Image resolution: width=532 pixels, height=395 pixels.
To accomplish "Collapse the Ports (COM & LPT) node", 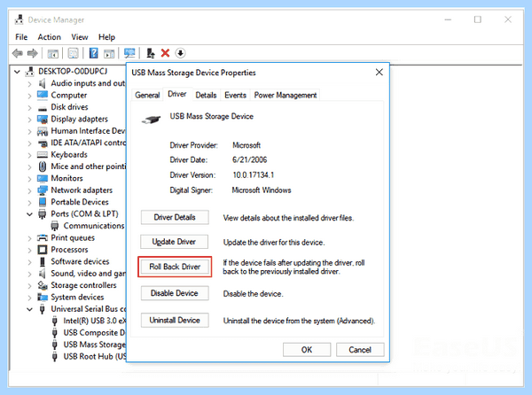I will pos(30,214).
